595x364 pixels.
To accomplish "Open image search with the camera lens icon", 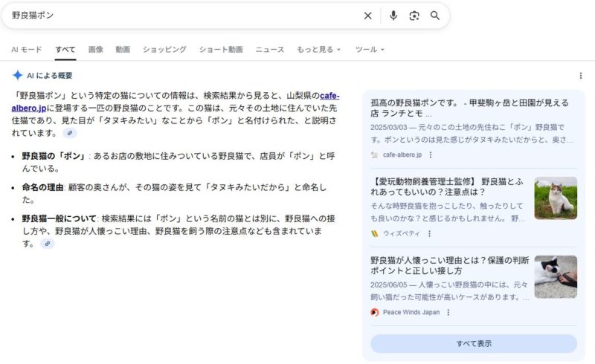I will click(x=414, y=16).
